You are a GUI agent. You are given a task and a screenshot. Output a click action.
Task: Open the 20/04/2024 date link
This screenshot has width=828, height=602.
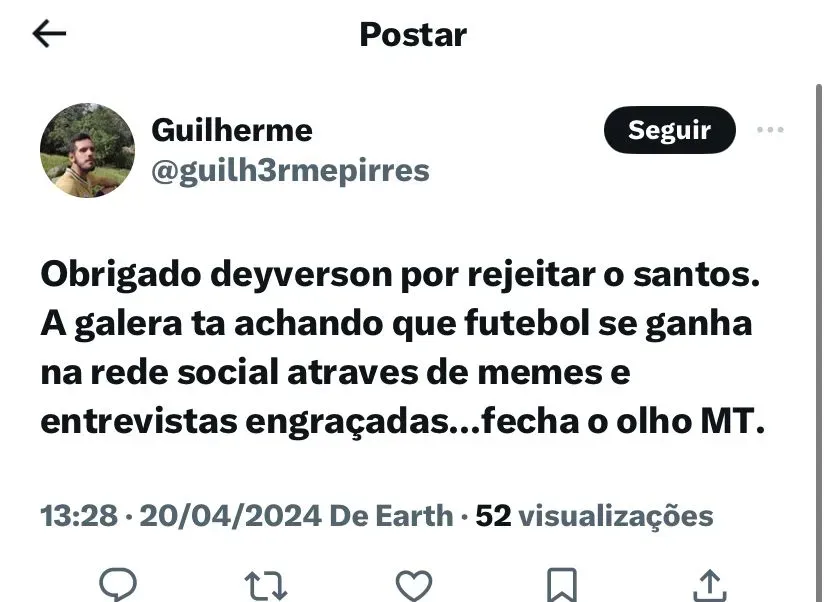[230, 515]
